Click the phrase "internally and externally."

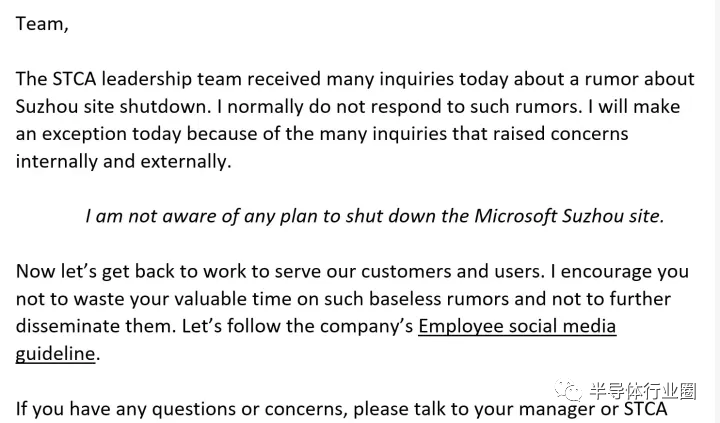[x=124, y=162]
